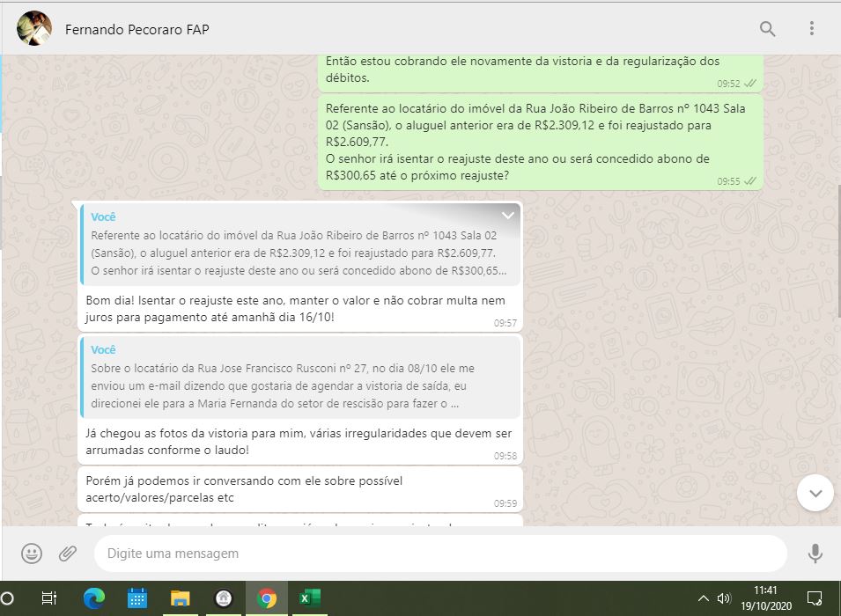841x616 pixels.
Task: Open File Explorer from taskbar
Action: [181, 598]
